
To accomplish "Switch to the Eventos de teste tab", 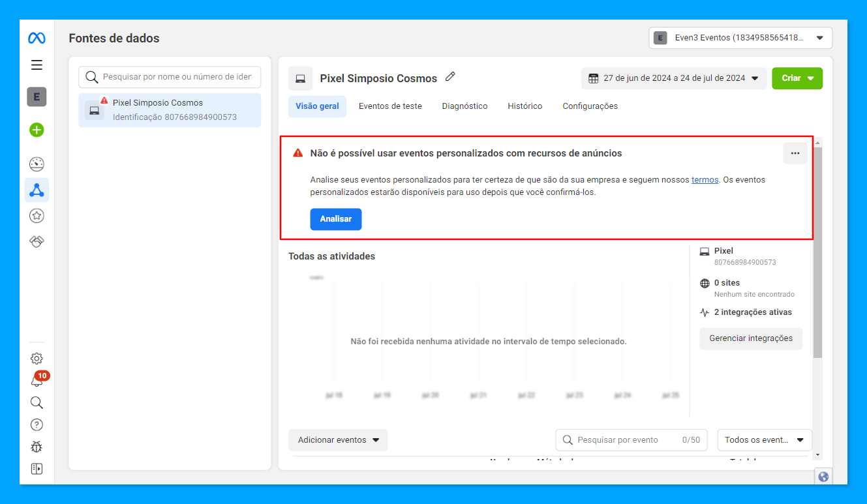I will coord(390,106).
